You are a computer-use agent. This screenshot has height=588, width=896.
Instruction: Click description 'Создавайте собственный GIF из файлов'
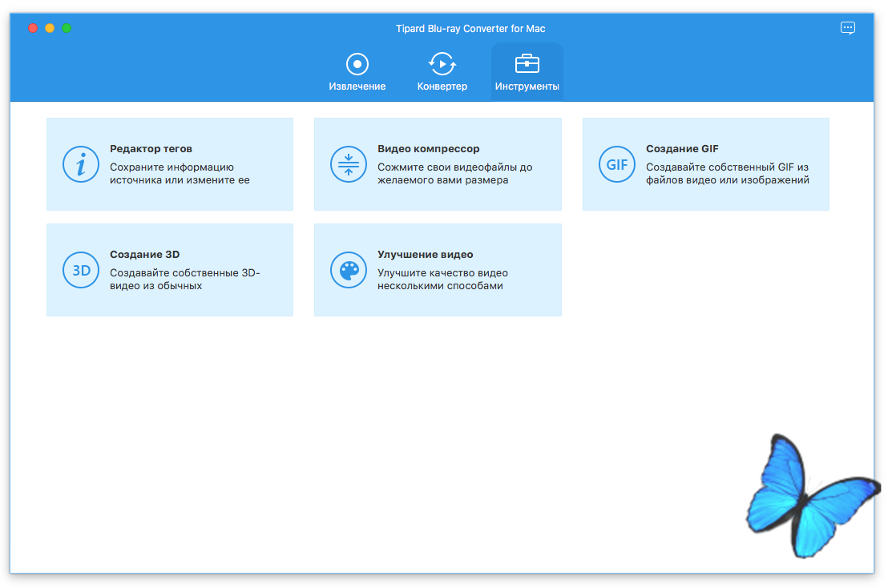pos(728,173)
